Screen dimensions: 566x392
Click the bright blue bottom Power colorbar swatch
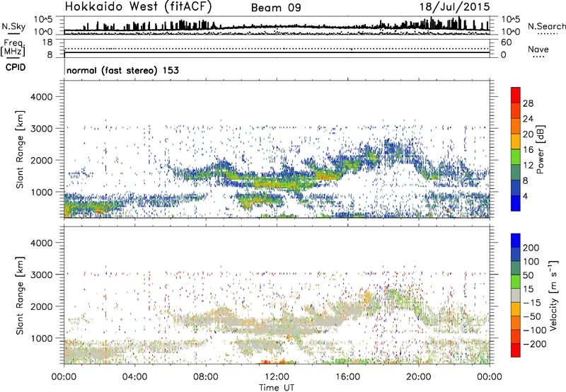[516, 203]
